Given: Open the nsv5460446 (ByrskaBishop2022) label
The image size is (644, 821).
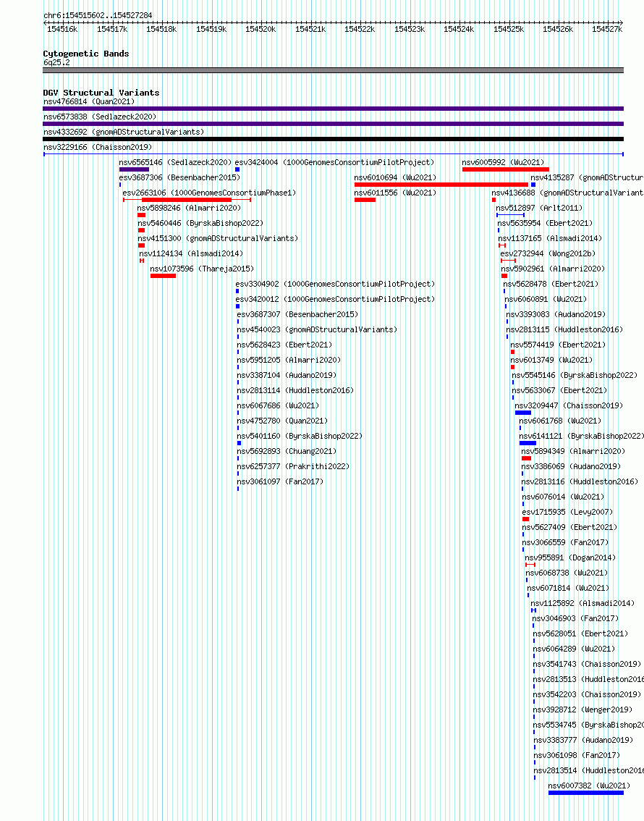Looking at the screenshot, I should point(200,223).
